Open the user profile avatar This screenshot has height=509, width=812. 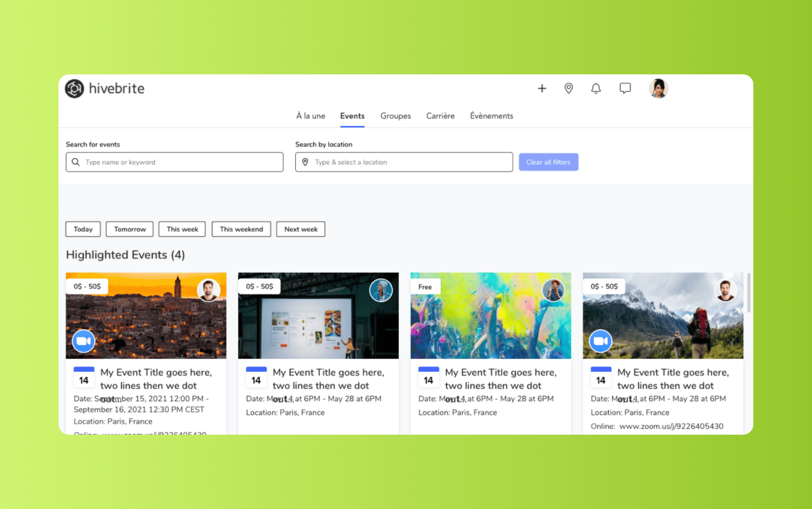pyautogui.click(x=658, y=89)
